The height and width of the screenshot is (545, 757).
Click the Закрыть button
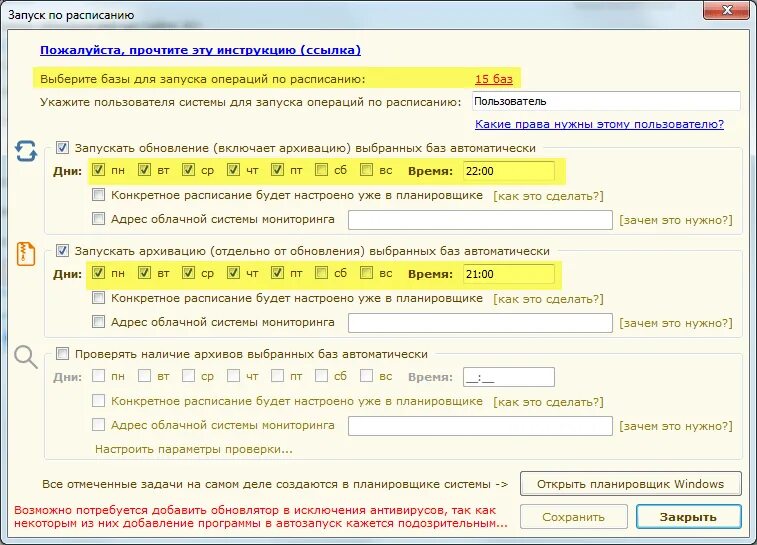tap(688, 517)
